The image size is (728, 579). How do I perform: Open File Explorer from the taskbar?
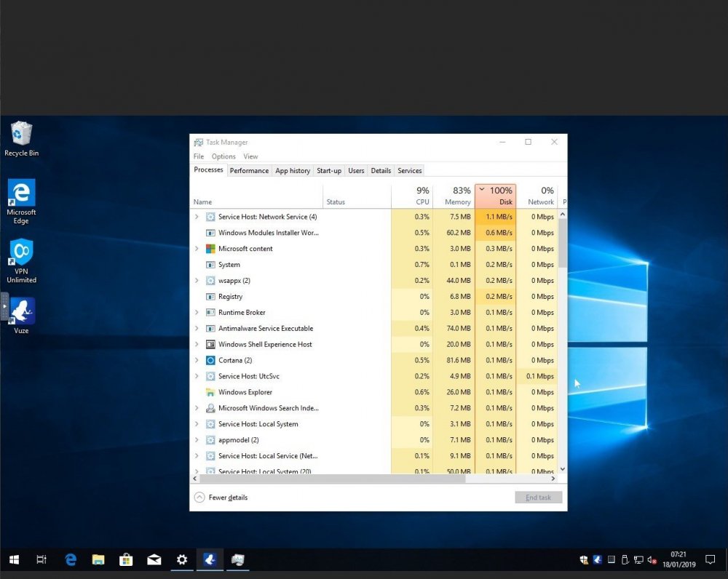tap(98, 559)
